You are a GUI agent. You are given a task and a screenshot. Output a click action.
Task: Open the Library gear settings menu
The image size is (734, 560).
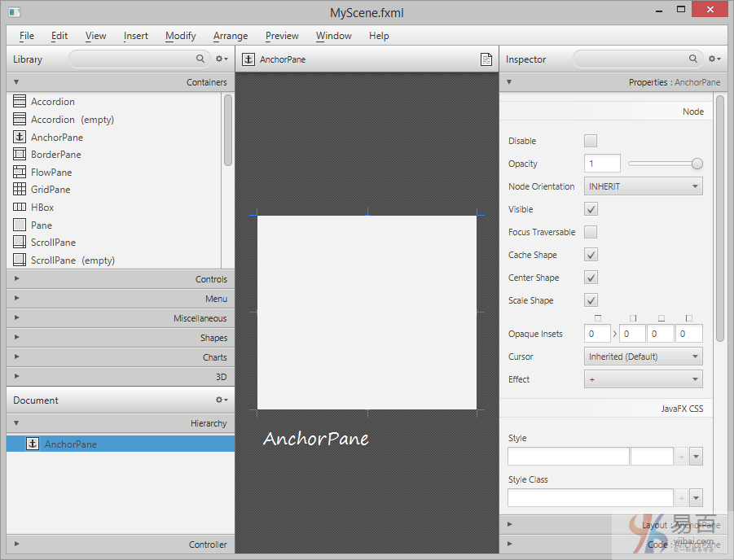click(x=221, y=59)
